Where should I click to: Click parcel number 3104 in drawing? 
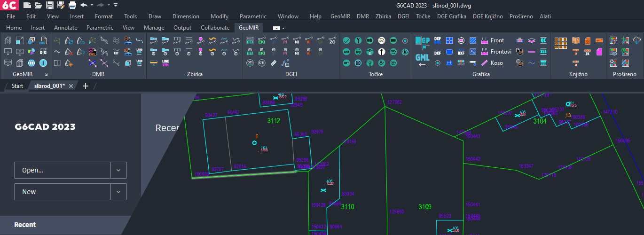tap(540, 121)
